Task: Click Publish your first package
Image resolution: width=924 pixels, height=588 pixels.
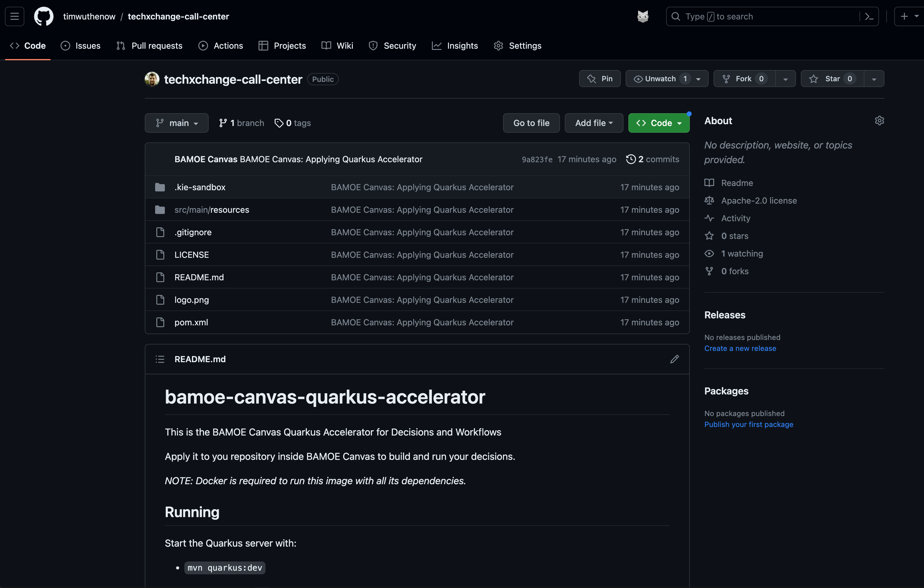Action: [x=748, y=424]
